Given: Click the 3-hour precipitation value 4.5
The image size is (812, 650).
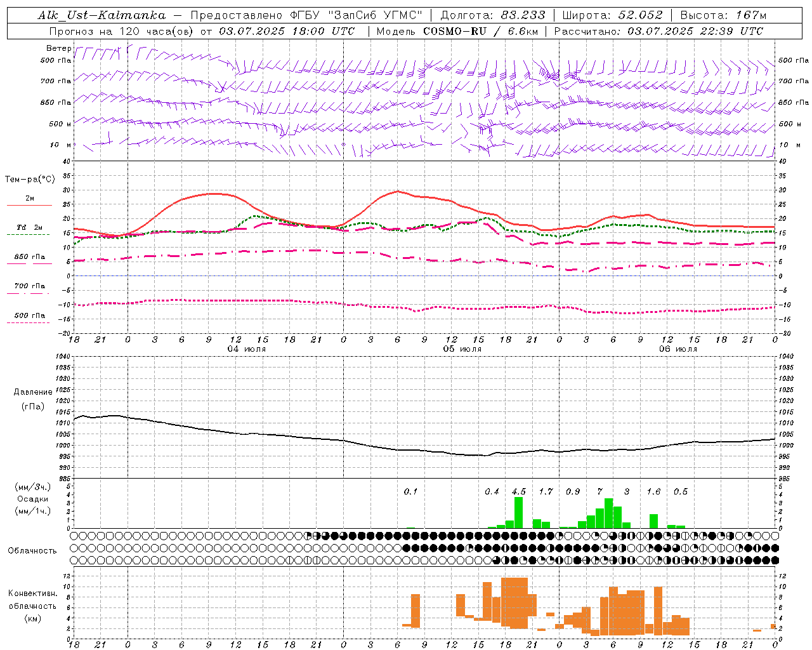Looking at the screenshot, I should [519, 491].
